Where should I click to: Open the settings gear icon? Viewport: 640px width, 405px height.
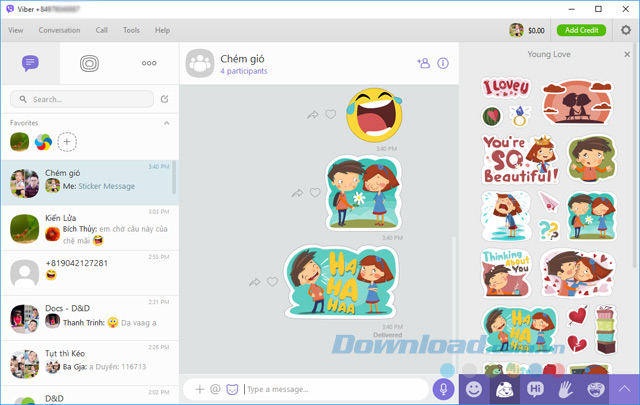[x=626, y=30]
